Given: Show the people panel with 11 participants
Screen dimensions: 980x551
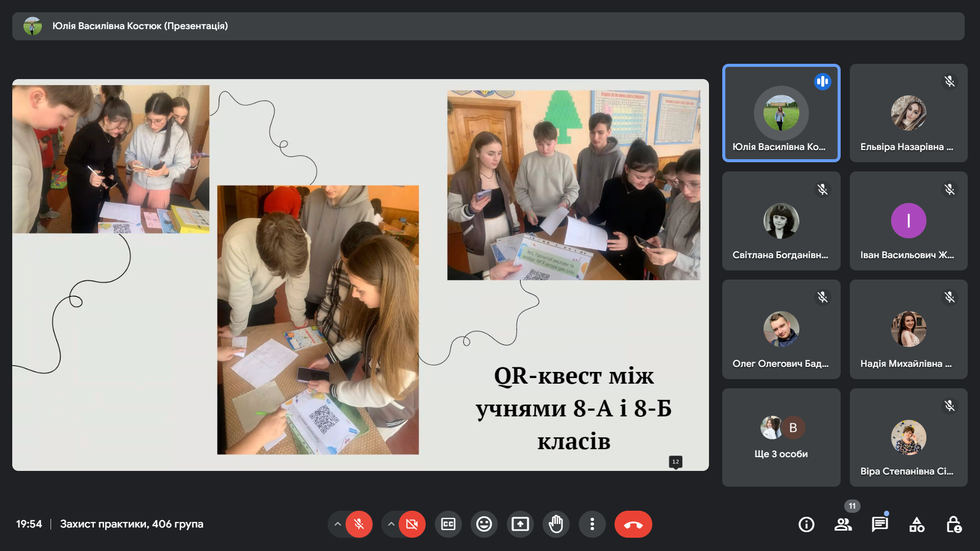Looking at the screenshot, I should tap(843, 524).
